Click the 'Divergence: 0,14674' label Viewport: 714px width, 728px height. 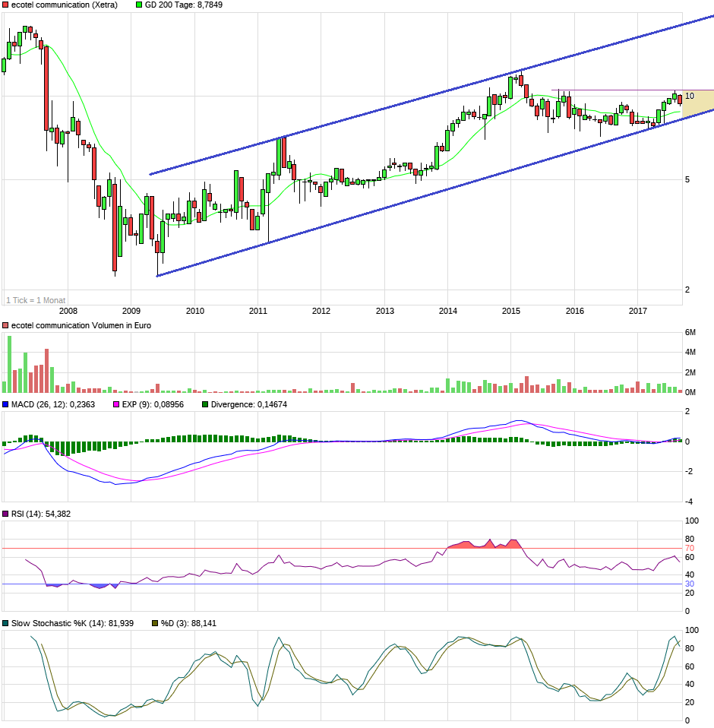tap(248, 404)
